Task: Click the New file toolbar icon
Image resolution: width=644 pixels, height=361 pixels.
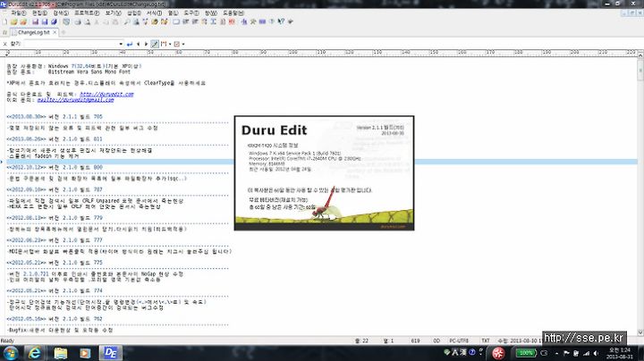Action: point(5,21)
